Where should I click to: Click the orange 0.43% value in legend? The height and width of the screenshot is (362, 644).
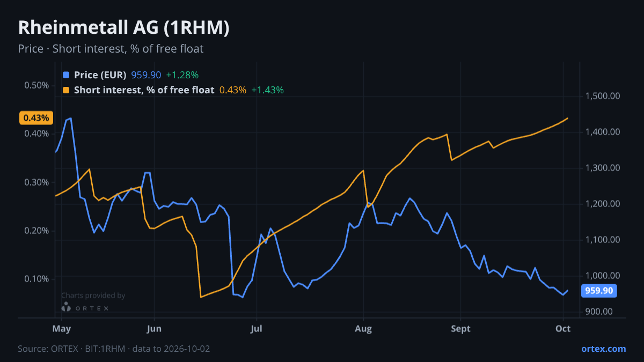coord(233,90)
